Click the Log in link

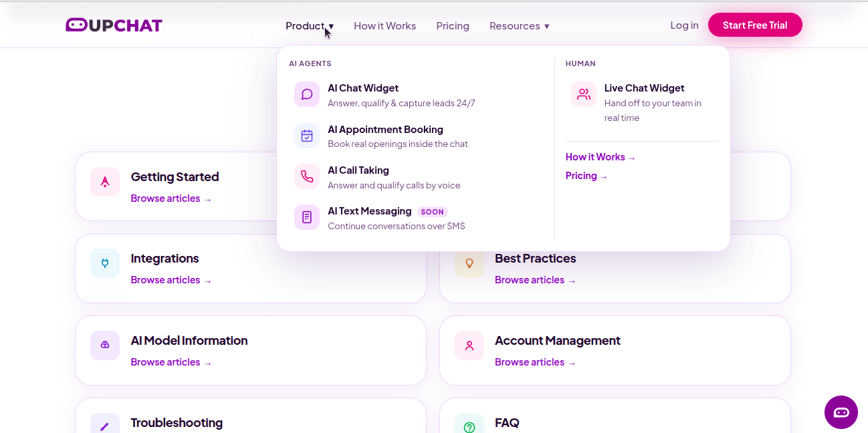pos(684,25)
